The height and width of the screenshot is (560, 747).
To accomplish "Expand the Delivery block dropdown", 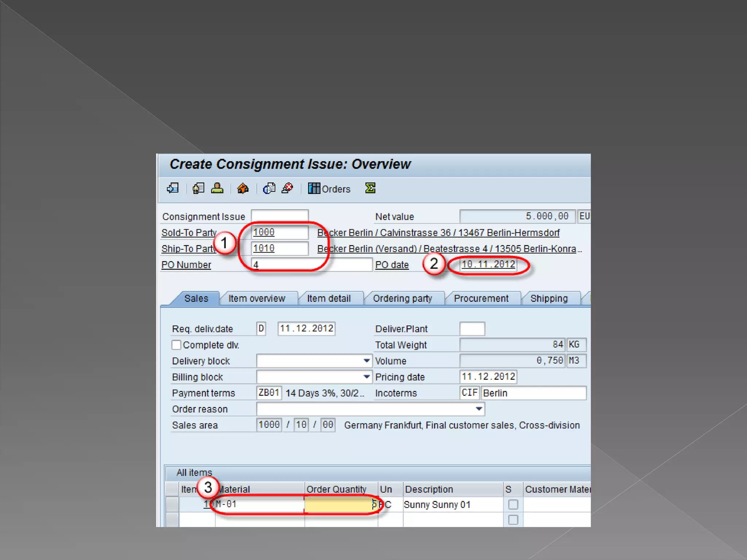I will [367, 361].
